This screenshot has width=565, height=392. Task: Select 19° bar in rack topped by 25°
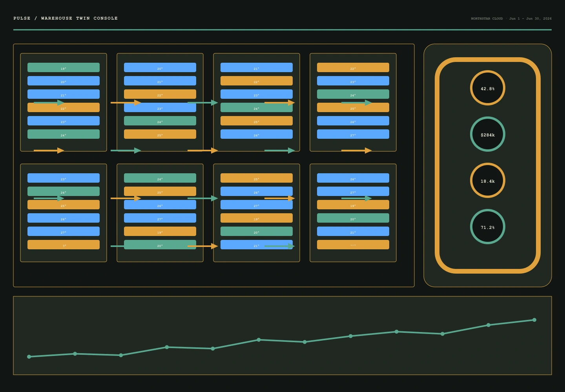(257, 218)
